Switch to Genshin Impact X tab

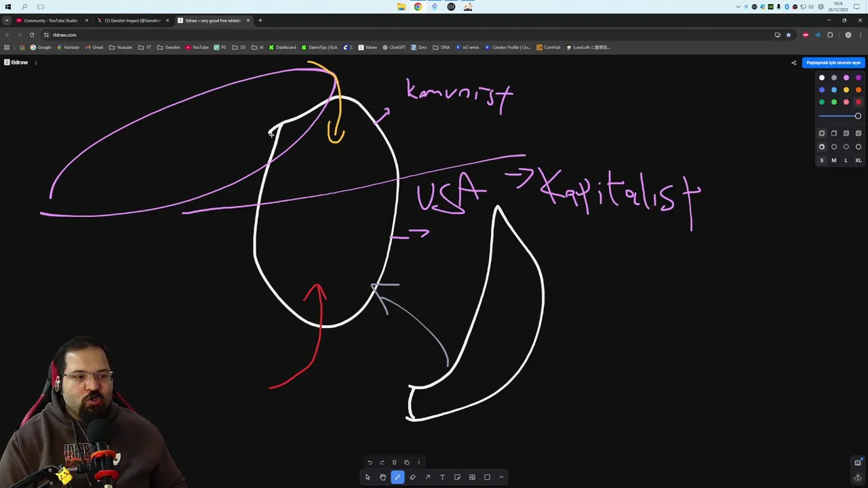coord(132,20)
